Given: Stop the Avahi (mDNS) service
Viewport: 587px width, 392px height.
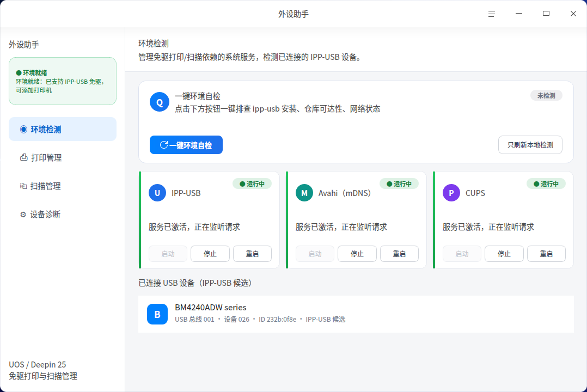Looking at the screenshot, I should (x=357, y=254).
